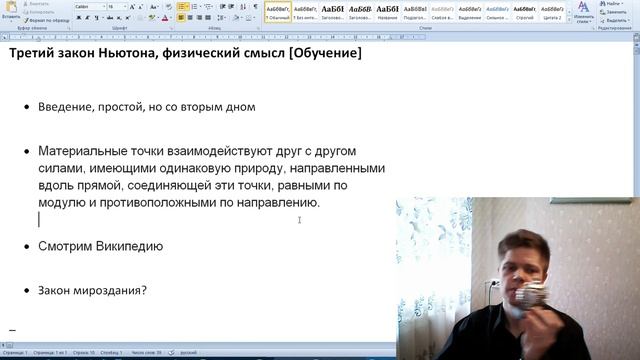The width and height of the screenshot is (640, 360).
Task: Click the proofing check icon in status bar
Action: pos(171,353)
